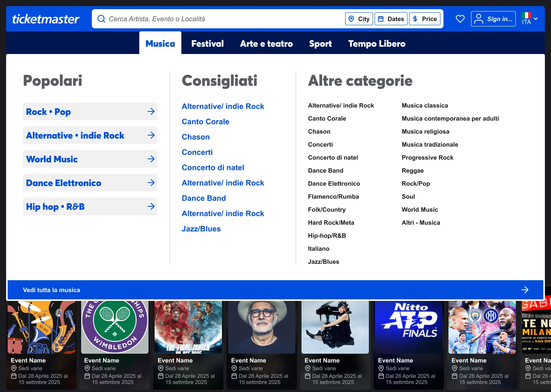Open Hip hop • R&B popular category
551x392 pixels.
click(x=90, y=206)
